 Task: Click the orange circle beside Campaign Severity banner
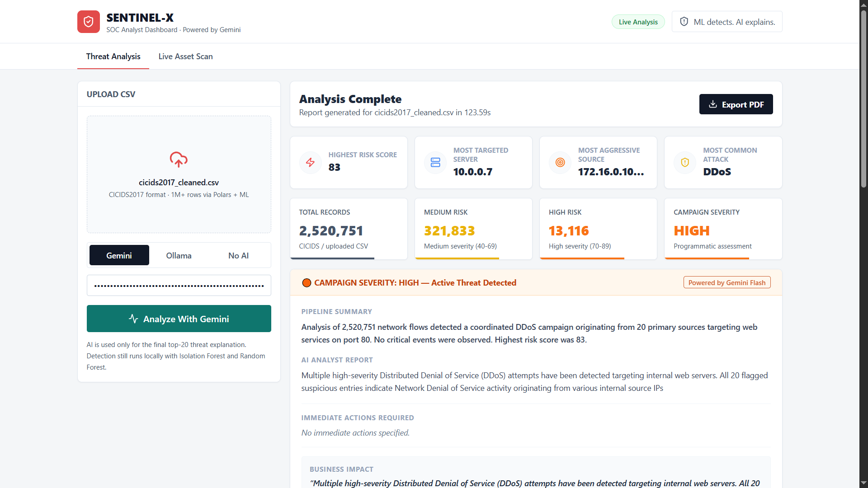[x=307, y=283]
